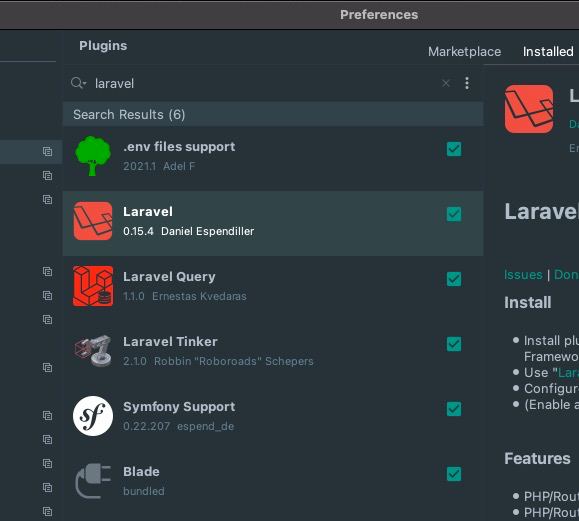Click Daniel Espendiller author text

click(208, 232)
